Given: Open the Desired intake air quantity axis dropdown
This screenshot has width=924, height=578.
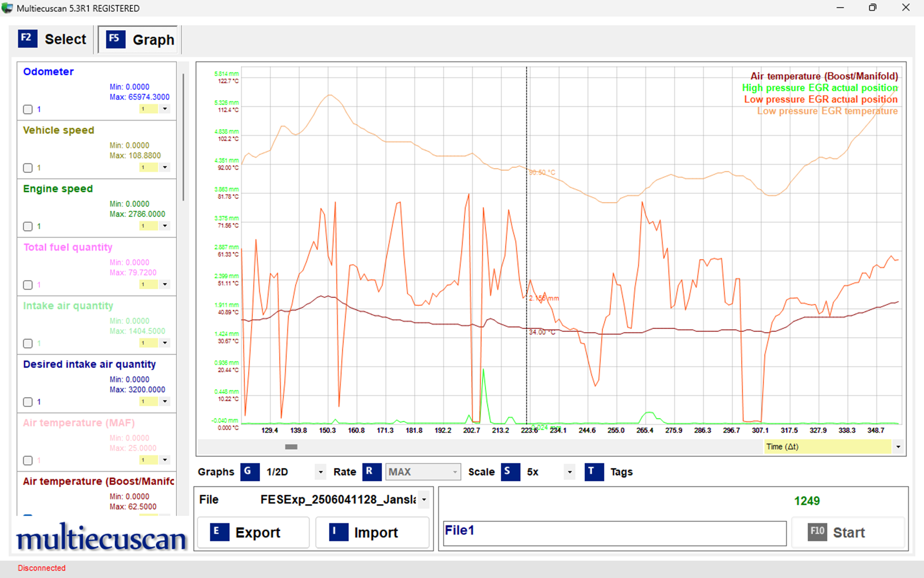Looking at the screenshot, I should 165,401.
